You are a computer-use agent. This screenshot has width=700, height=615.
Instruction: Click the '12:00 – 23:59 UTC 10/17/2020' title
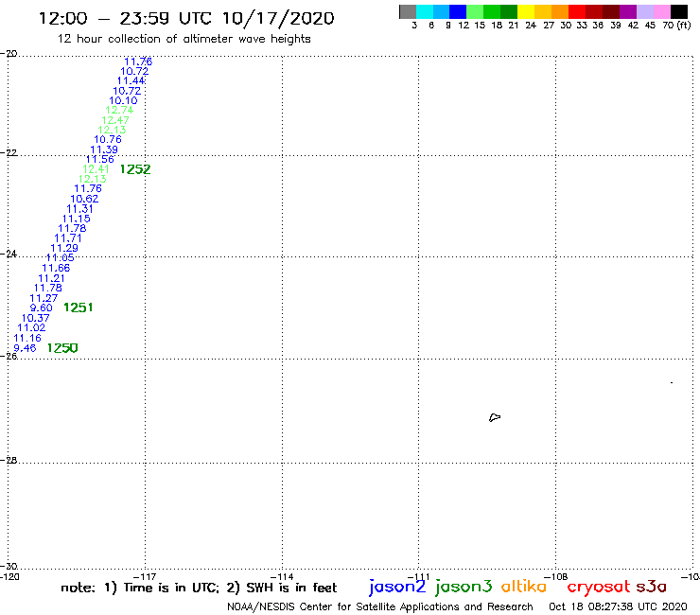(x=186, y=19)
